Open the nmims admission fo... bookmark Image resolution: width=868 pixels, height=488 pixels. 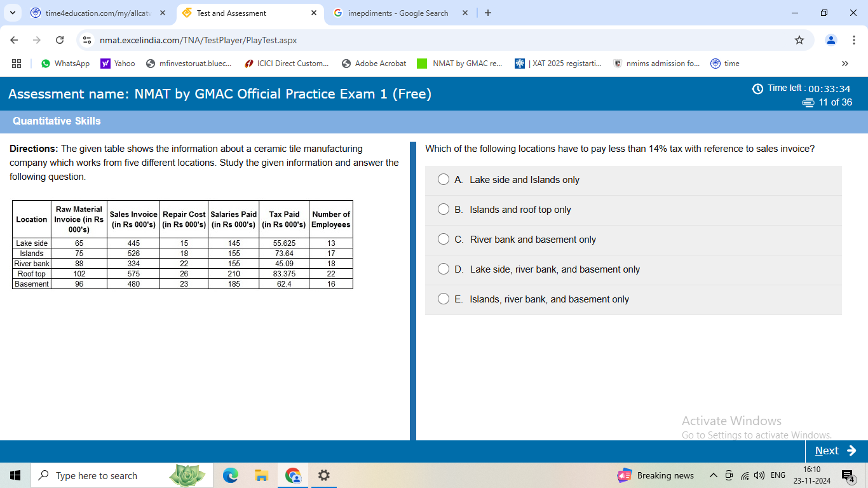click(656, 64)
